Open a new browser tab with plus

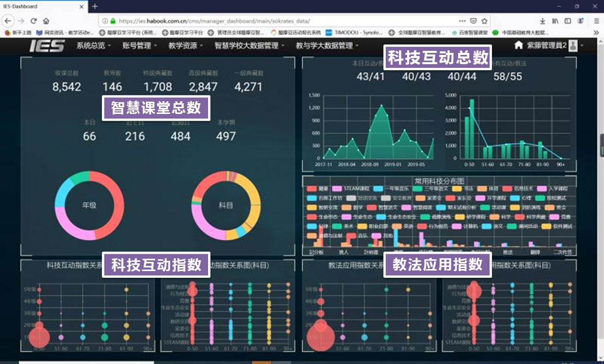coord(95,6)
